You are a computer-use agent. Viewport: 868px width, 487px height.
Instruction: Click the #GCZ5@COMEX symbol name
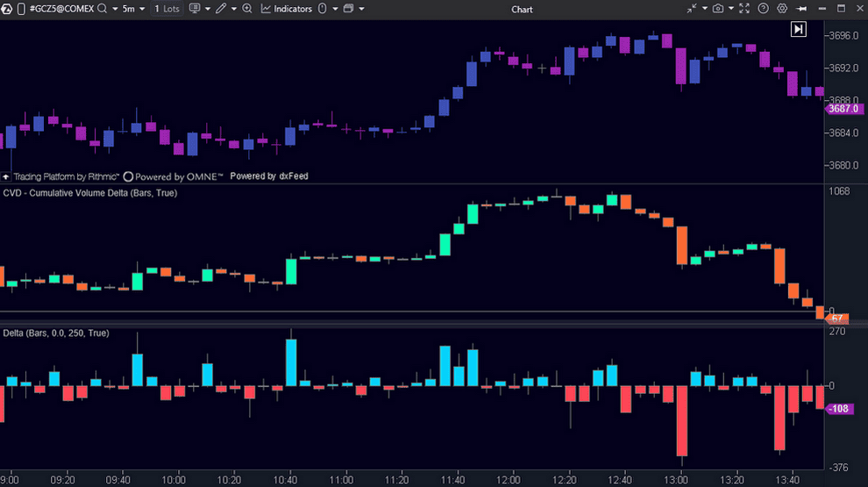61,9
